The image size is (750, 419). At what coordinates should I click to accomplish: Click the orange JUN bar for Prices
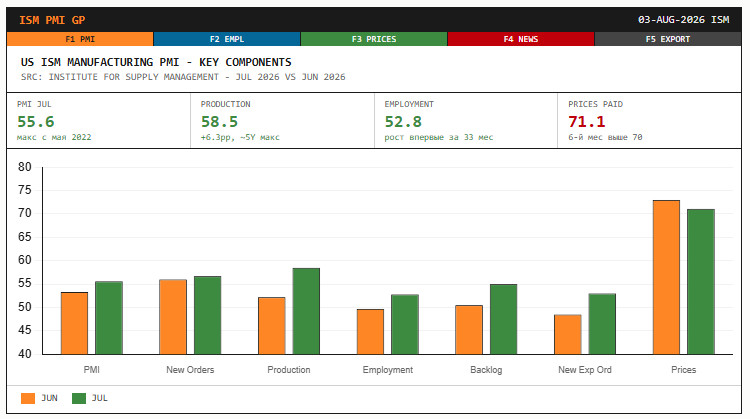(666, 277)
